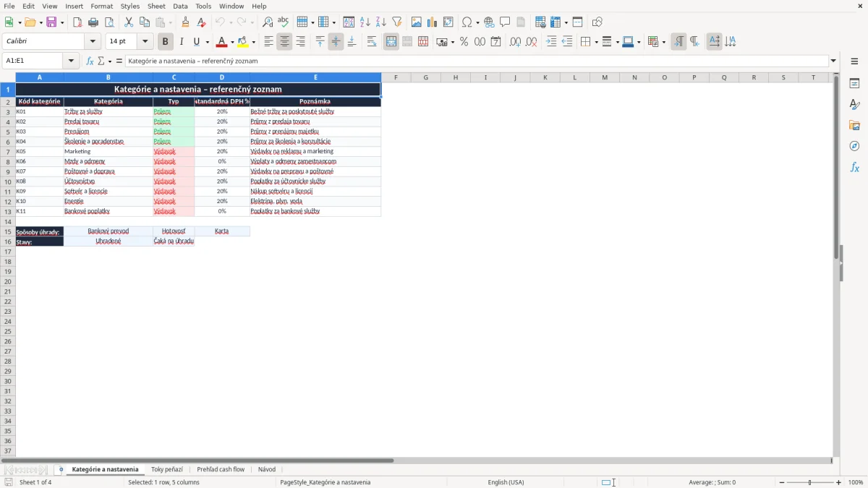This screenshot has height=488, width=868.
Task: Click the Cut scissors icon
Action: tap(129, 22)
